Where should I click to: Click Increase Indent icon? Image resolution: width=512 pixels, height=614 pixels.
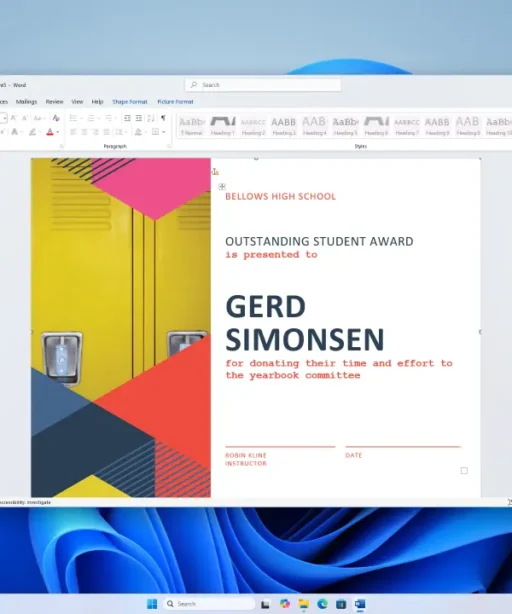pos(139,118)
